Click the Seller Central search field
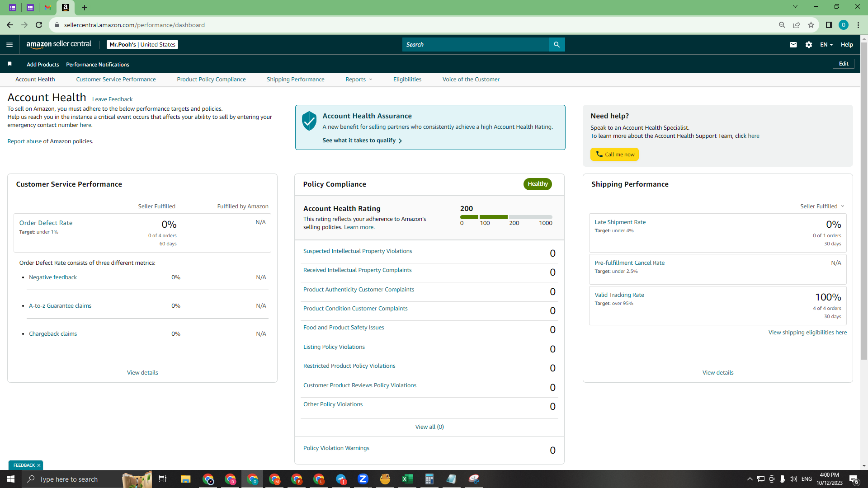868x488 pixels. [475, 44]
